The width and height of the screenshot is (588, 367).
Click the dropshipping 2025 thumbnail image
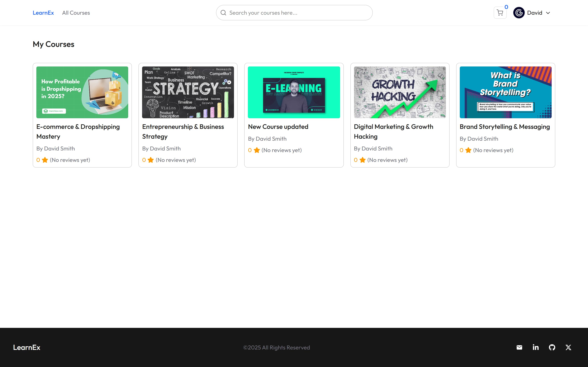(x=82, y=92)
